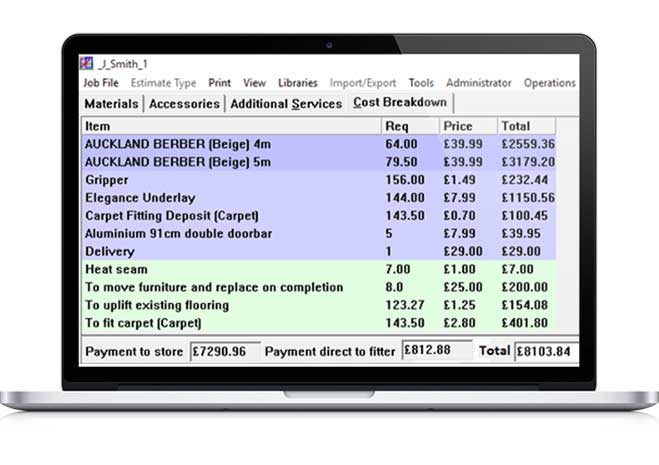This screenshot has height=465, width=659.
Task: Open the Job File menu
Action: [x=100, y=83]
